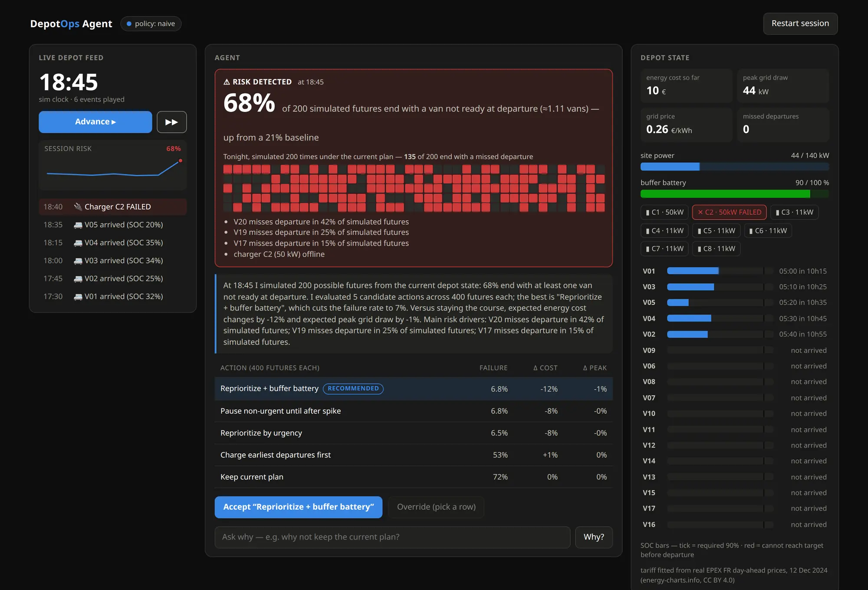Image resolution: width=868 pixels, height=590 pixels.
Task: Click the C6 · 11kW charger chip
Action: click(x=768, y=231)
